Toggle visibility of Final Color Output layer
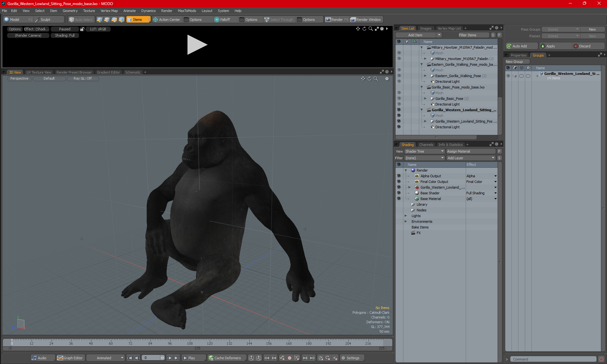The height and width of the screenshot is (364, 607). [399, 182]
